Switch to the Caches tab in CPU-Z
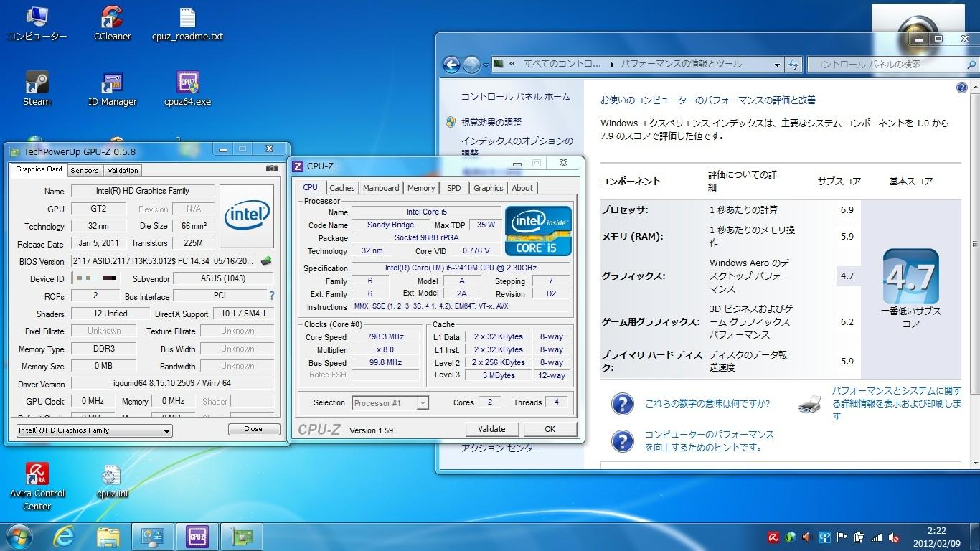This screenshot has height=551, width=980. pos(342,188)
